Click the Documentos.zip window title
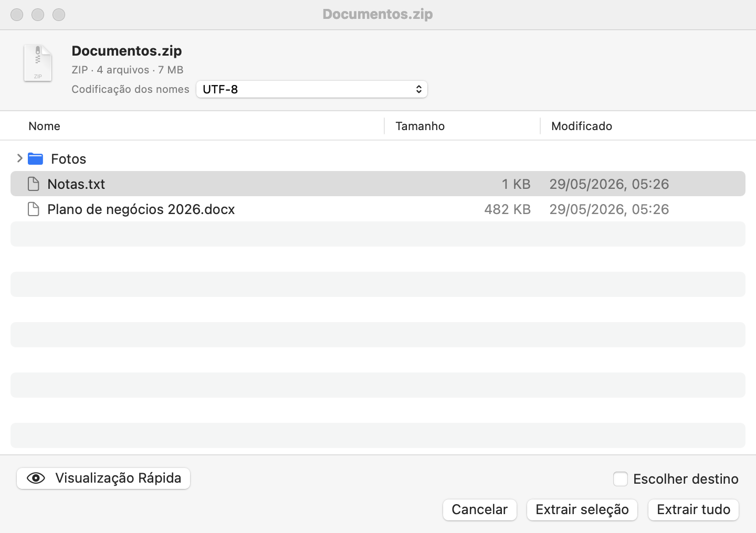The width and height of the screenshot is (756, 533). tap(378, 14)
